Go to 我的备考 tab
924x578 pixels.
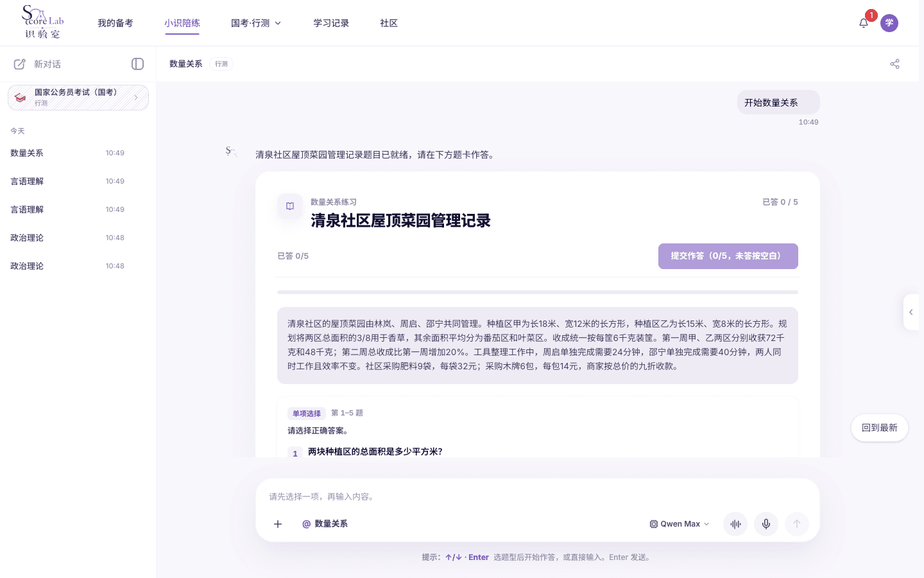click(x=116, y=23)
